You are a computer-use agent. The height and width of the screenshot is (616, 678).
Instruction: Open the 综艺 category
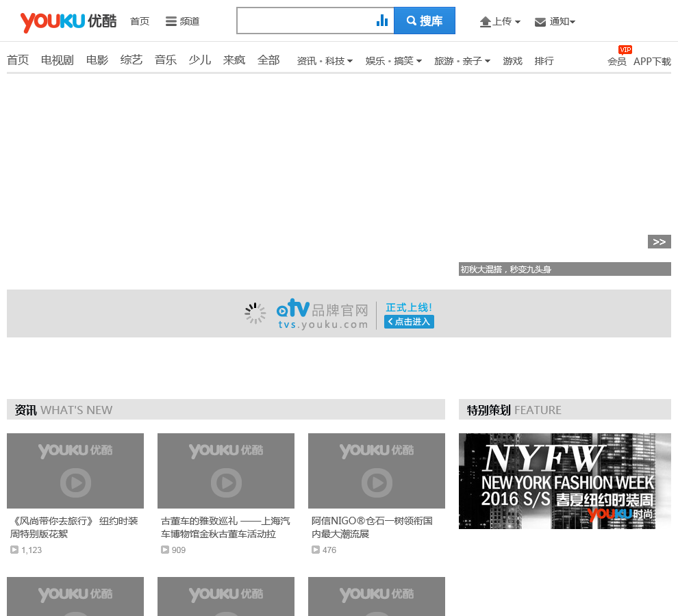(x=131, y=60)
